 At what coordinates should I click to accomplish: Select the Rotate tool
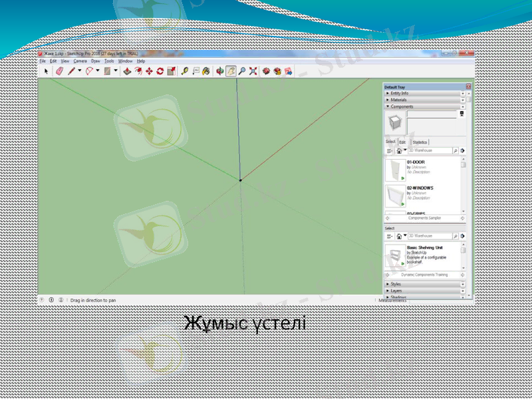tap(160, 70)
